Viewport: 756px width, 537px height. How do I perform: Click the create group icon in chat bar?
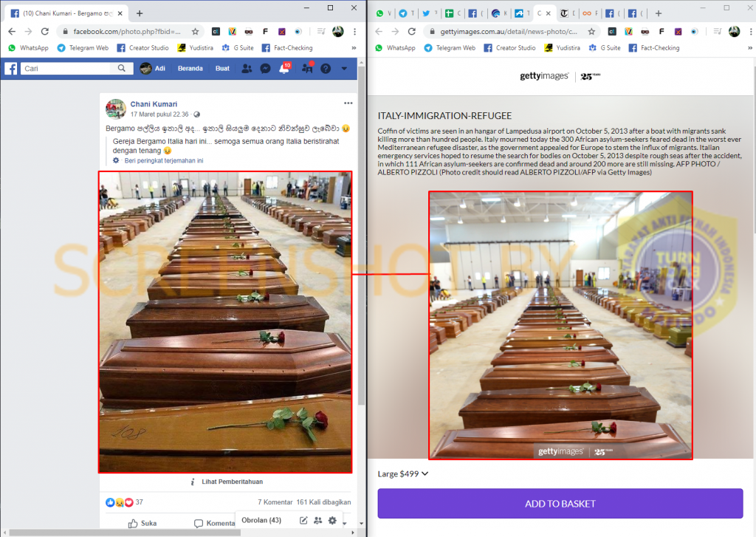(317, 520)
